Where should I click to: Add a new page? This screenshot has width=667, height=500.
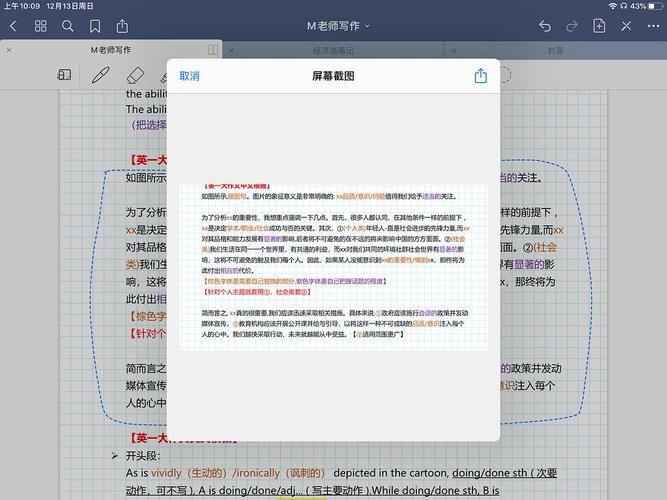pos(599,26)
